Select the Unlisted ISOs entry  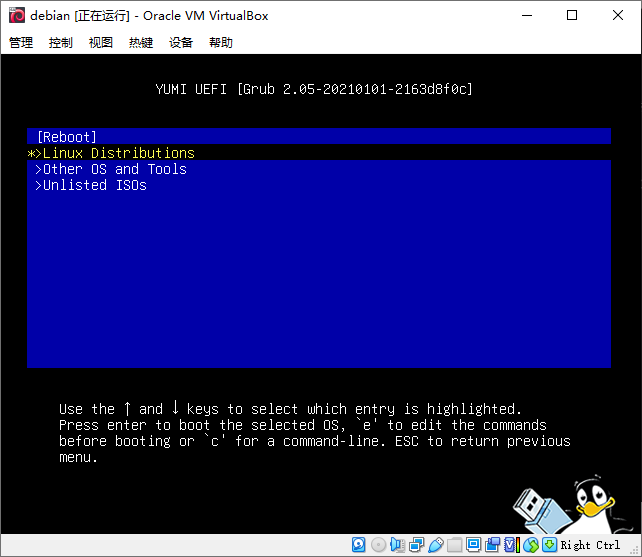(319, 185)
